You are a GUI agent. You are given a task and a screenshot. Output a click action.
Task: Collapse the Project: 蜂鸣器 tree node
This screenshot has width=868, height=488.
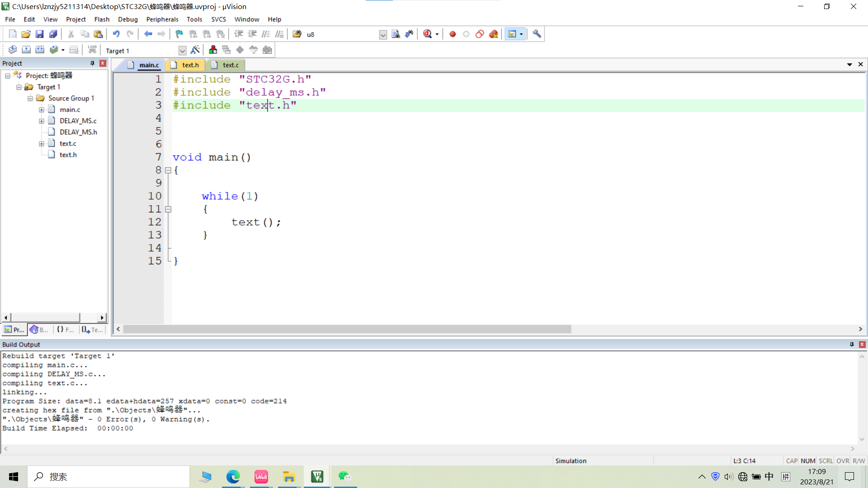[x=8, y=76]
